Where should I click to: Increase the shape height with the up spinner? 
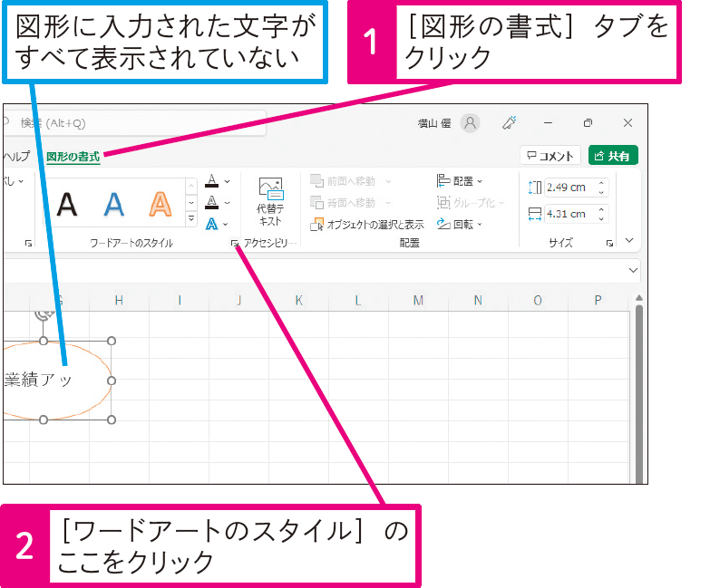click(x=601, y=183)
